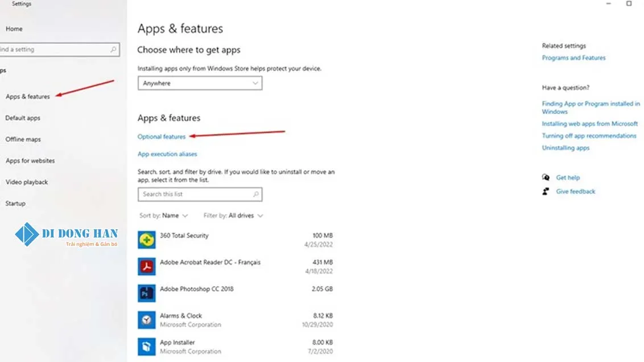Open the Optional features link
The height and width of the screenshot is (362, 644).
click(162, 137)
